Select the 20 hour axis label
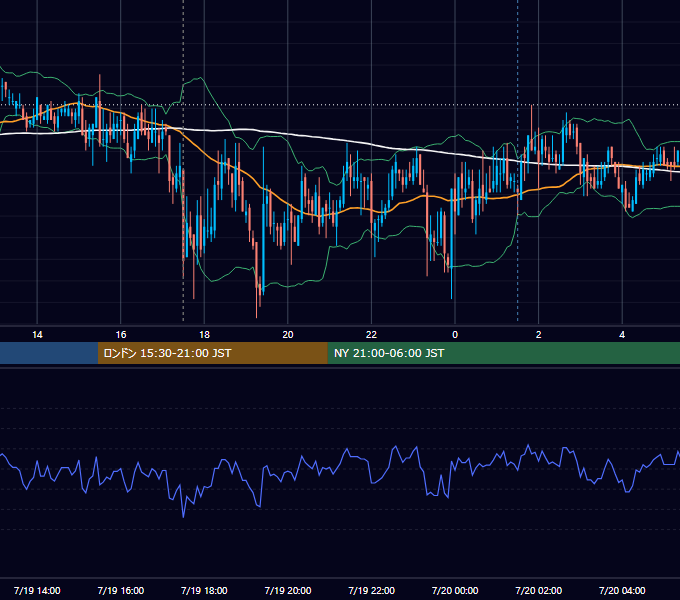This screenshot has width=680, height=600. pos(288,335)
